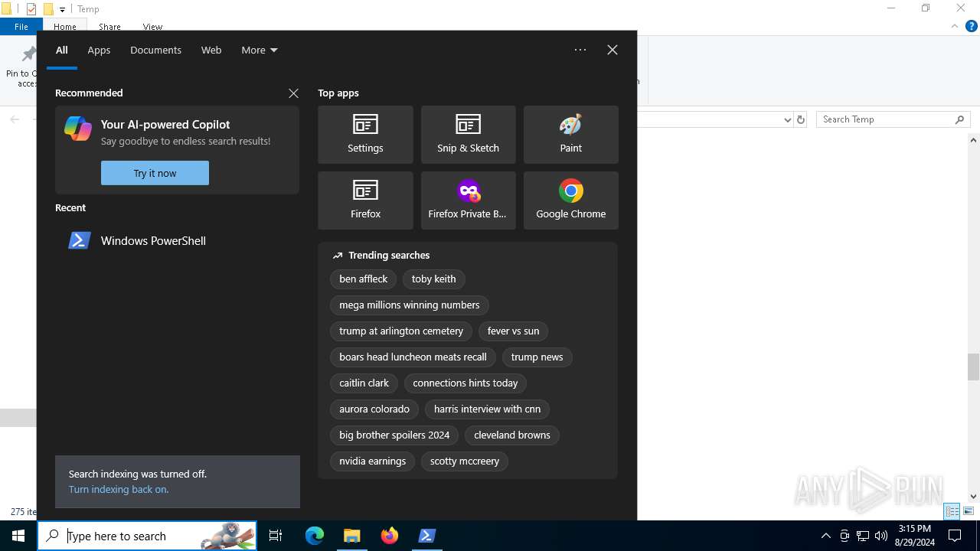The width and height of the screenshot is (980, 551).
Task: Switch to the Apps search tab
Action: coord(99,50)
